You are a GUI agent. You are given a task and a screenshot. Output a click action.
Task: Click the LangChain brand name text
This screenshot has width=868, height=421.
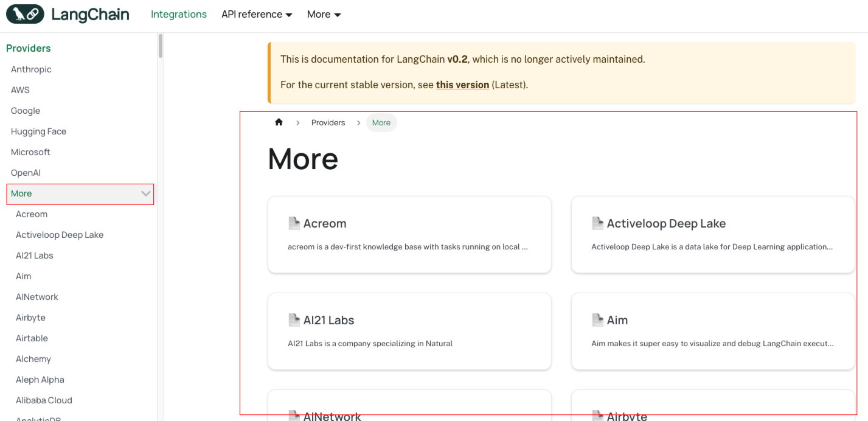(x=90, y=15)
